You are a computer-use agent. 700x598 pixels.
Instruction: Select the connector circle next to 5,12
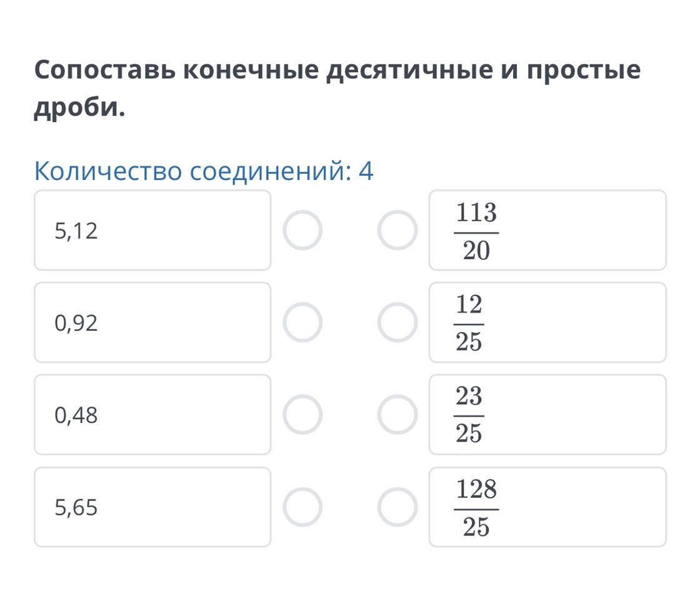302,230
